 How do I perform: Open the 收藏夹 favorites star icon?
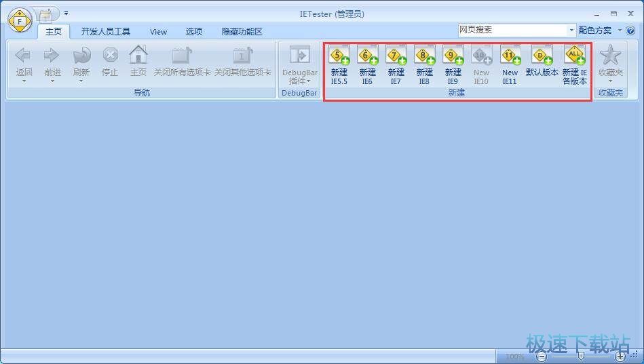coord(610,55)
